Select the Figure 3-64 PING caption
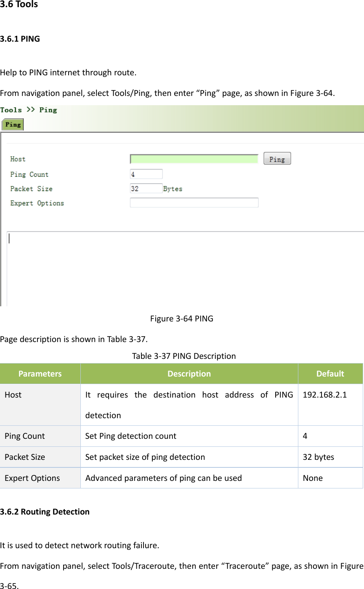Screen dimensions: 364x589 coord(182,318)
